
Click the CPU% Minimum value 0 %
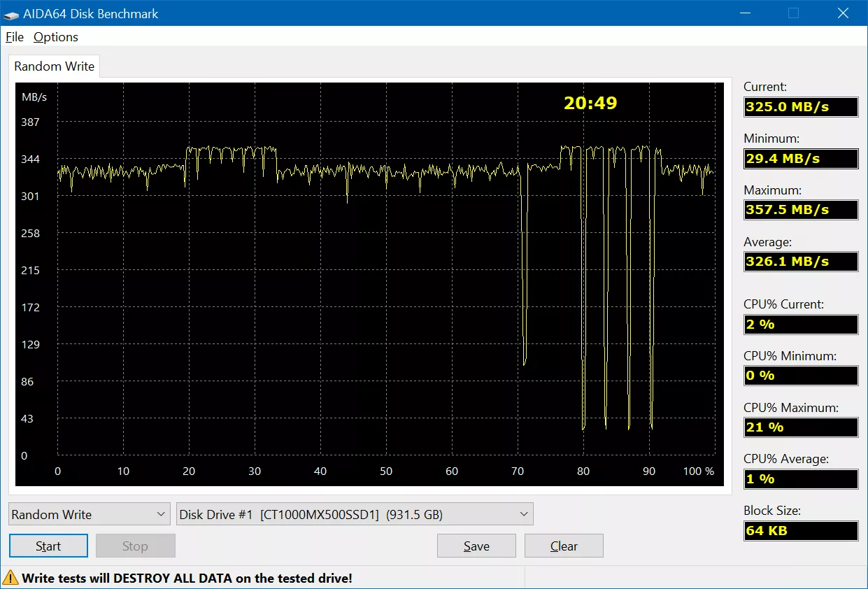coord(801,376)
